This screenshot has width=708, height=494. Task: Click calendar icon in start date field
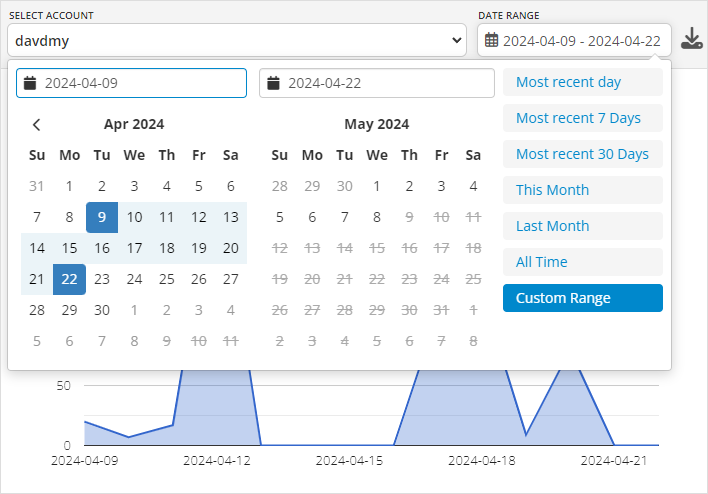[30, 83]
